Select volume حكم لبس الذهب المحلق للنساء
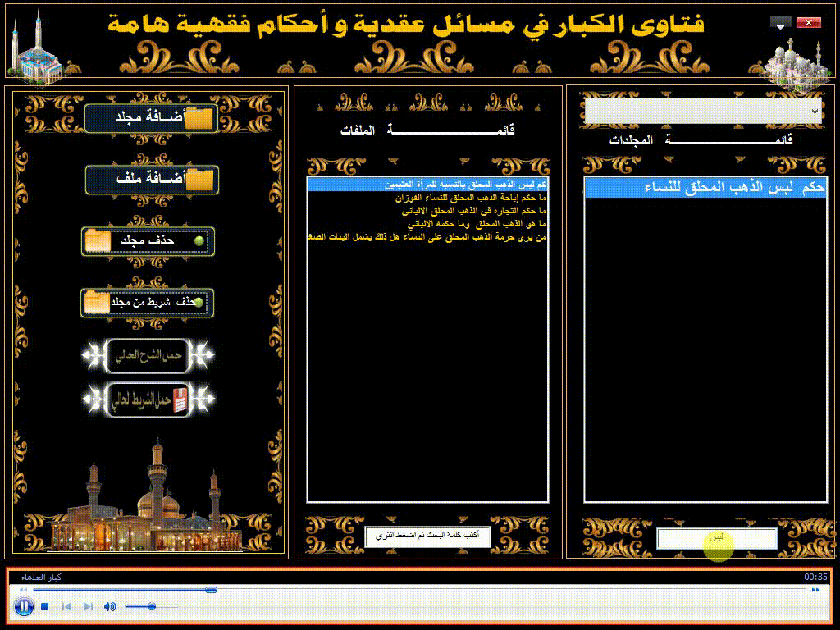840x630 pixels. point(705,189)
